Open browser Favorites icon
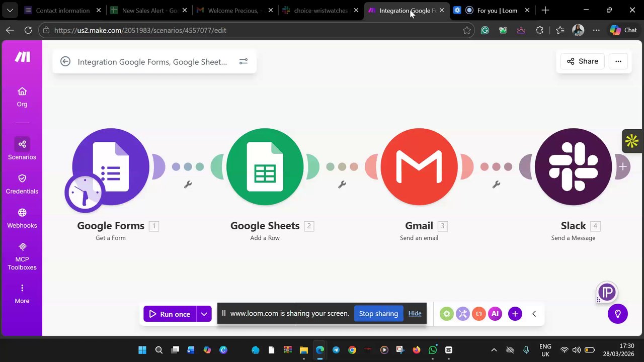This screenshot has height=362, width=644. tap(560, 30)
